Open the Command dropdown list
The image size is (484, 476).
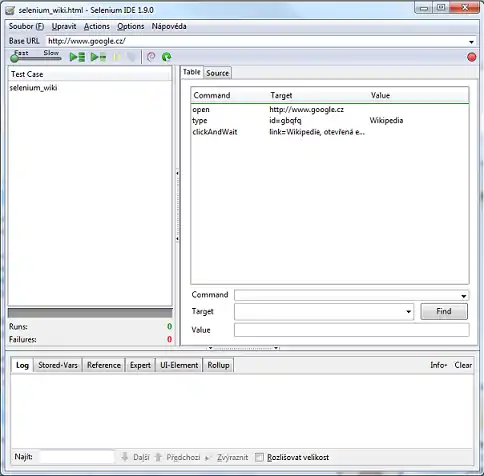point(464,296)
